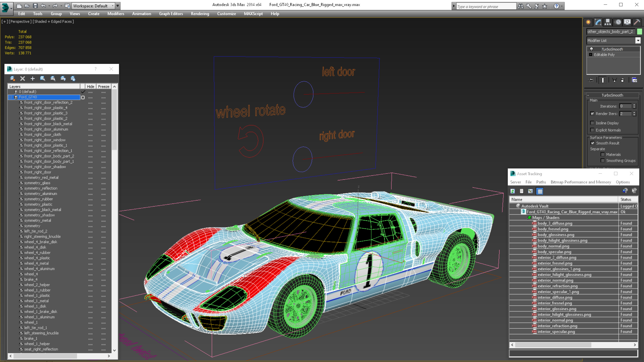
Task: Click the Hide column header
Action: tap(91, 86)
